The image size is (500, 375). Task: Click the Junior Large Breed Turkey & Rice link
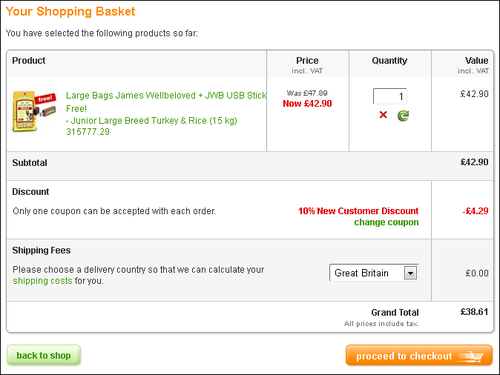[152, 121]
